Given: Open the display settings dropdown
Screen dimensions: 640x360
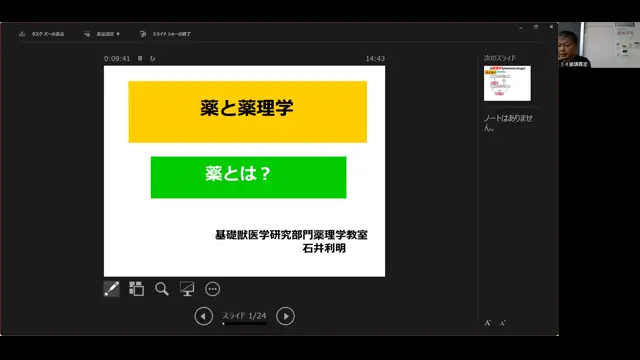Looking at the screenshot, I should click(102, 34).
